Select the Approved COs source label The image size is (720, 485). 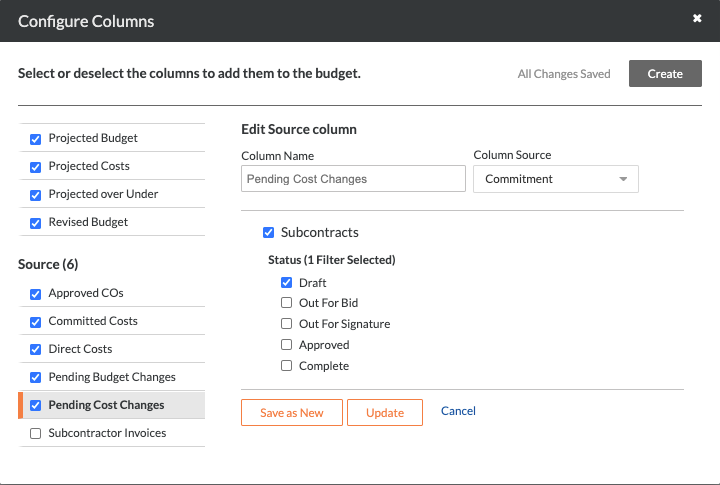[86, 293]
